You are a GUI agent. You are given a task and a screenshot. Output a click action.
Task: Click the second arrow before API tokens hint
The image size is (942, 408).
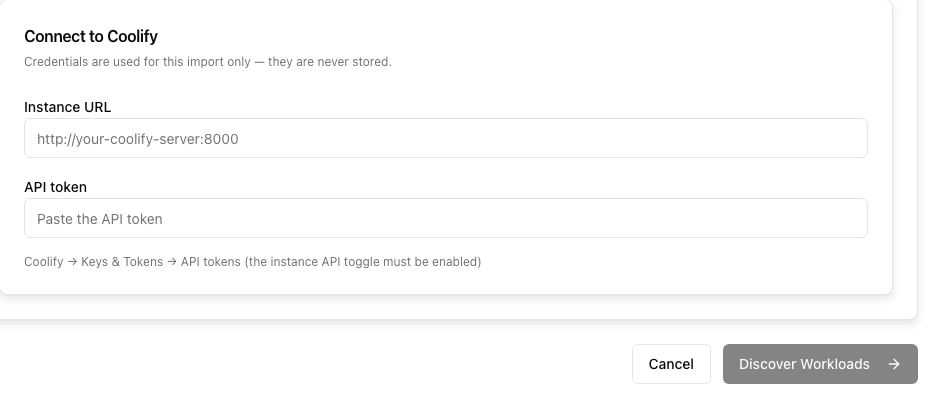coord(172,262)
